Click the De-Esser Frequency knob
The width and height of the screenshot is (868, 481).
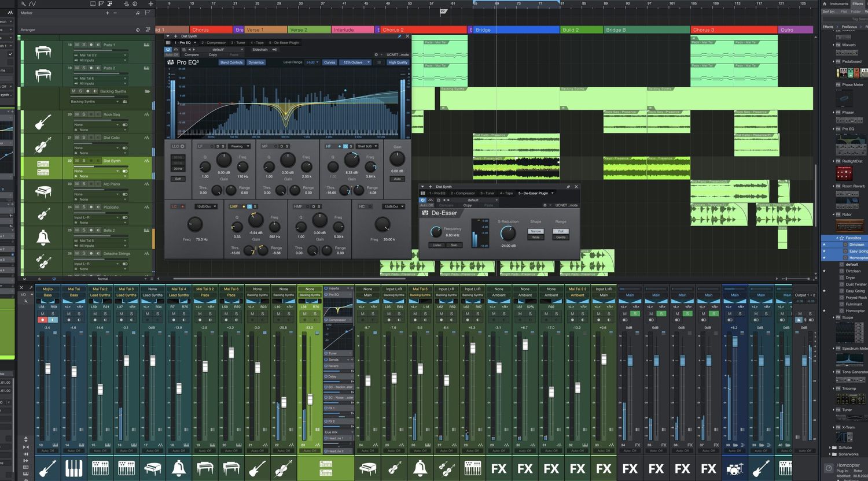click(436, 232)
